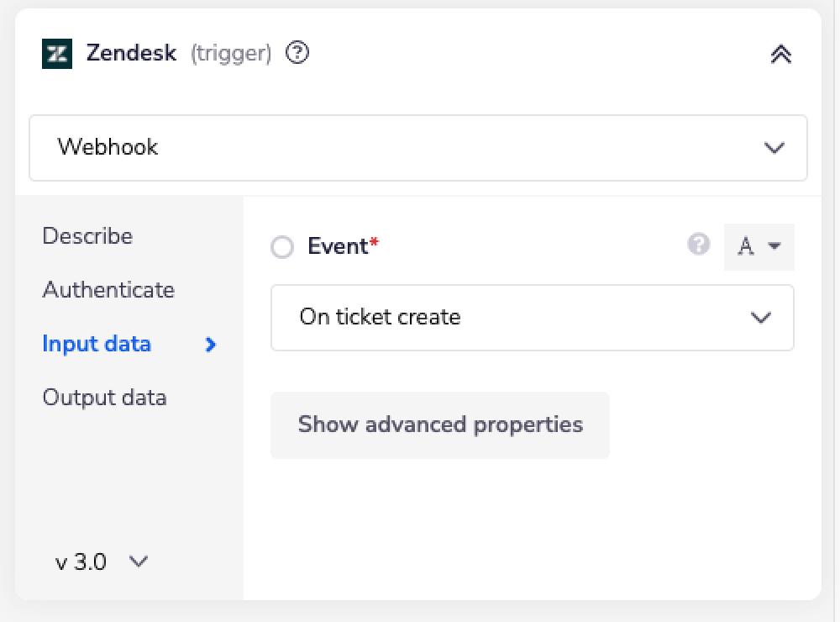
Task: Go to the Authenticate section
Action: (108, 289)
